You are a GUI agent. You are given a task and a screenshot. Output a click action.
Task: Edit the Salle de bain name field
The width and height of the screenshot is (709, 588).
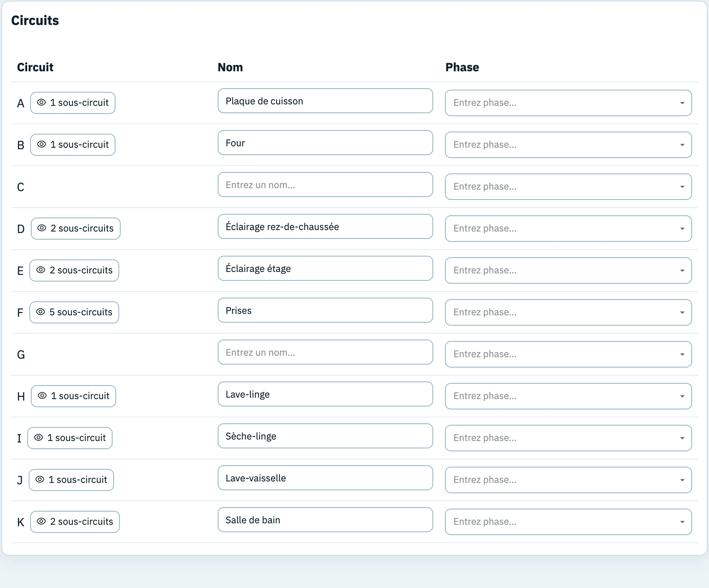point(325,520)
